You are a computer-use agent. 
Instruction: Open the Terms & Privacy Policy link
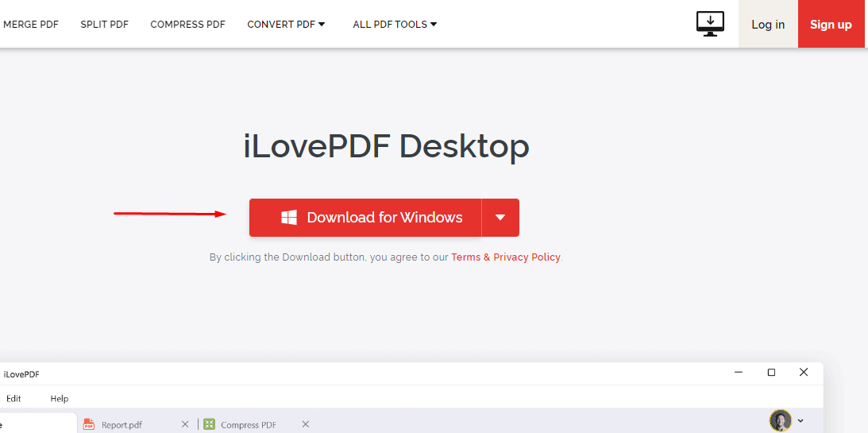[x=505, y=257]
